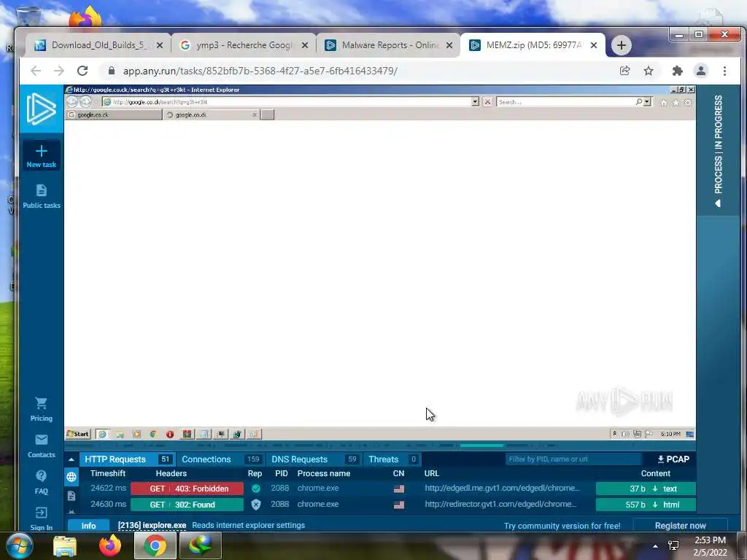Click the green reputation checkmark on the 403 row
The image size is (747, 560).
256,489
